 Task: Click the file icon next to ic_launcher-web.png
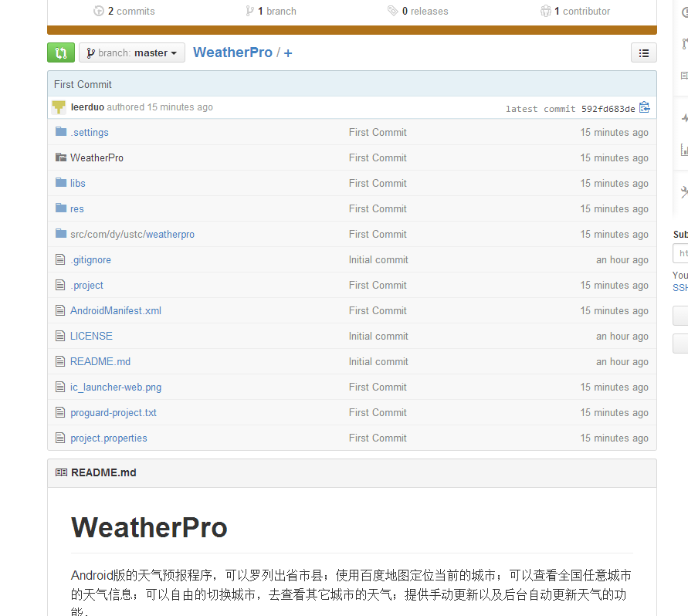point(60,387)
